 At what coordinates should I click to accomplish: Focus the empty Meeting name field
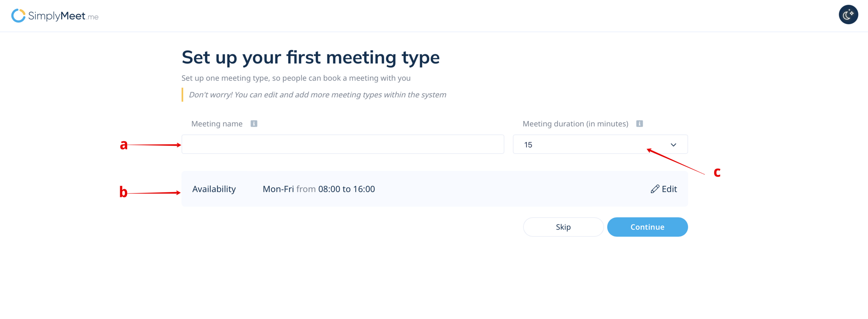342,144
